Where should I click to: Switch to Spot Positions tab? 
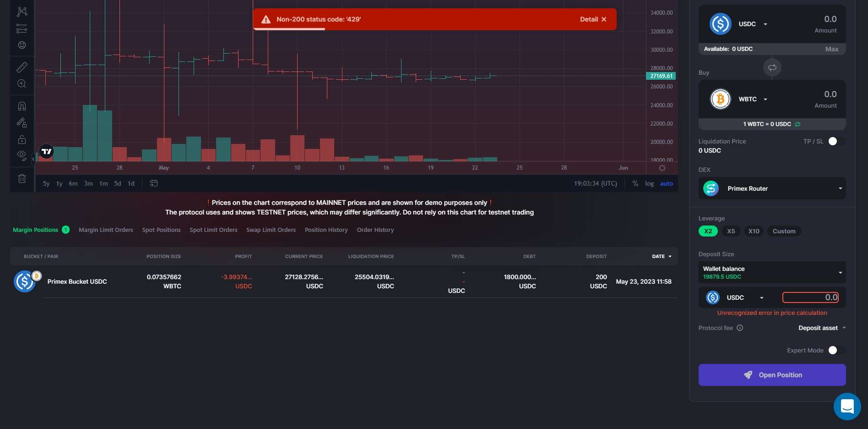tap(161, 230)
